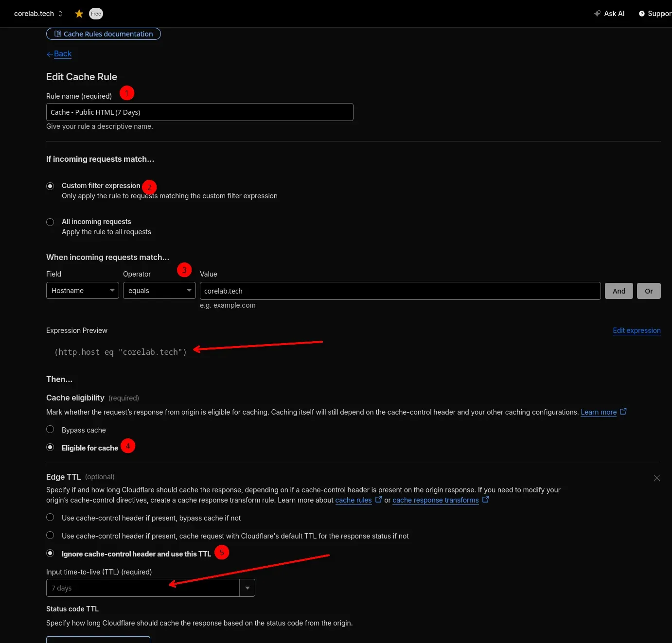Click the Free plan badge
The width and height of the screenshot is (672, 643).
click(96, 14)
